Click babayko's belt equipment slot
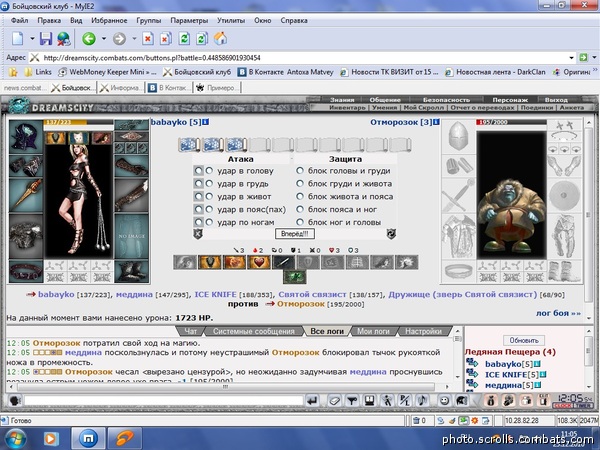Image resolution: width=600 pixels, height=450 pixels. click(x=26, y=272)
